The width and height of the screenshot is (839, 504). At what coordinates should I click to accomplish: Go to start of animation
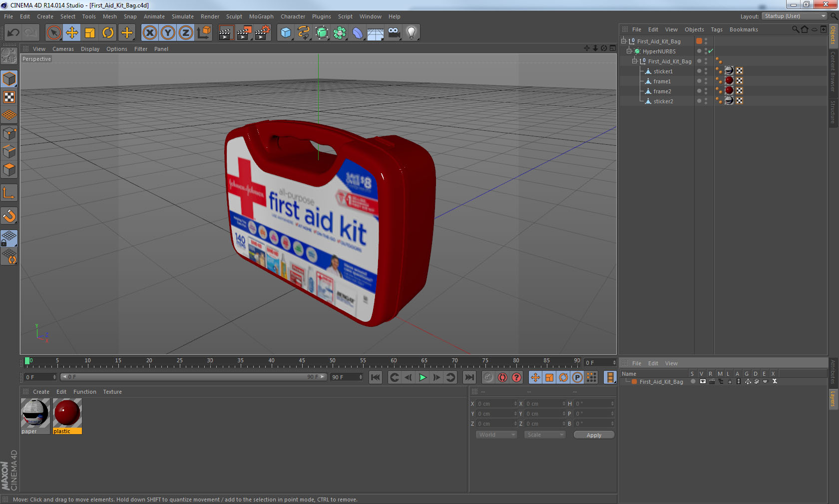376,377
